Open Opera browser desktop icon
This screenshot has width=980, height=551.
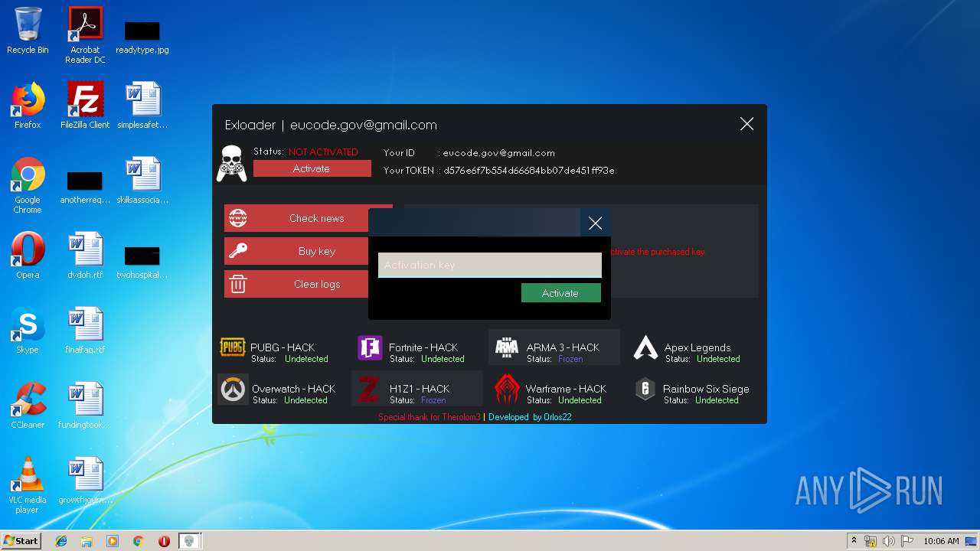(x=28, y=256)
